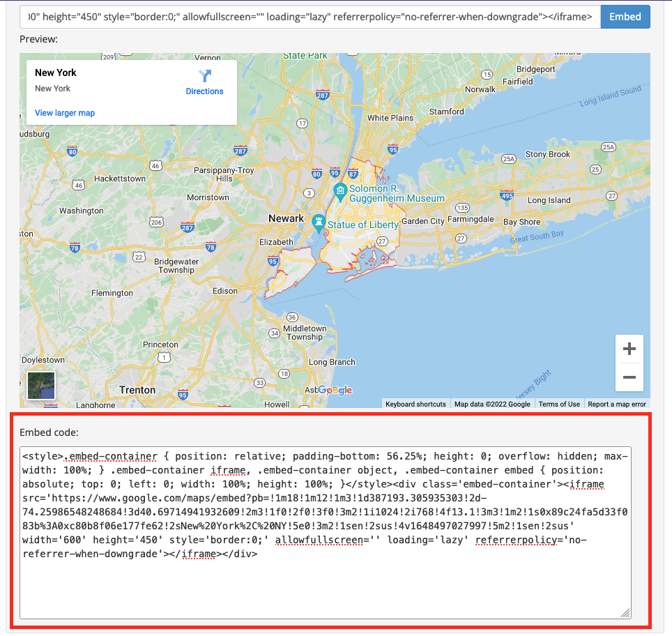The image size is (672, 636).
Task: Click Report a map error
Action: pos(617,404)
